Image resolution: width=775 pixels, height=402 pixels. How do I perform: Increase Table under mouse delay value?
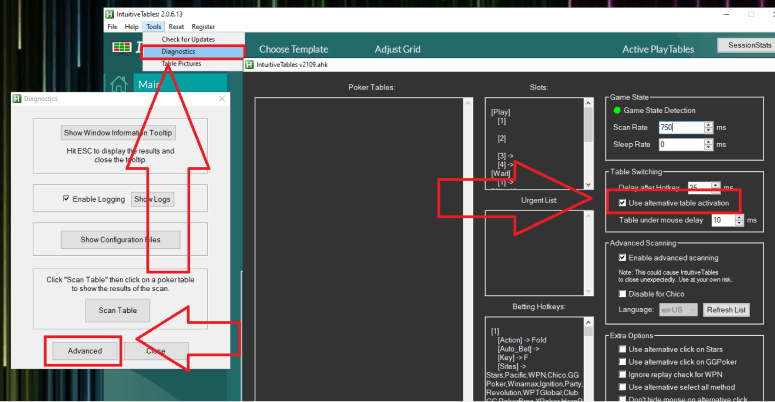[739, 217]
